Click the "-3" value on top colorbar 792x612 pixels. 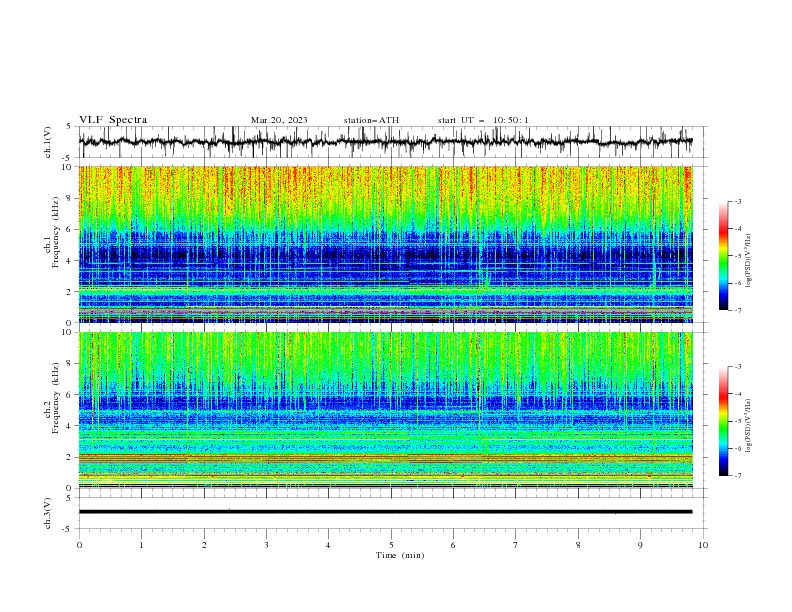(737, 201)
